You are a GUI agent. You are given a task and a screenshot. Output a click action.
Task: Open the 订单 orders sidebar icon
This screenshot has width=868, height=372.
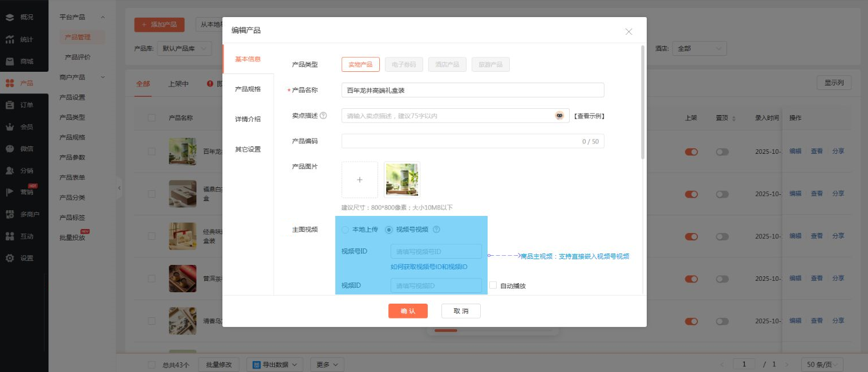10,105
